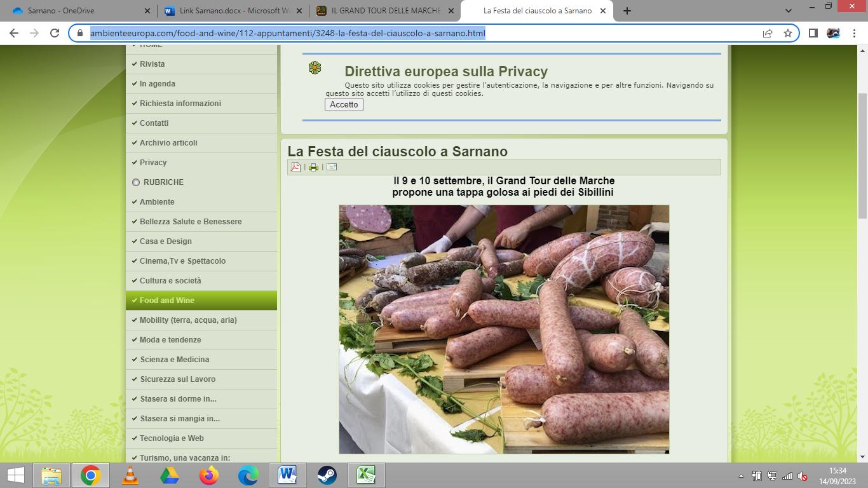Close the La Festa del ciauscolo tab
Viewport: 868px width, 488px height.
click(604, 11)
